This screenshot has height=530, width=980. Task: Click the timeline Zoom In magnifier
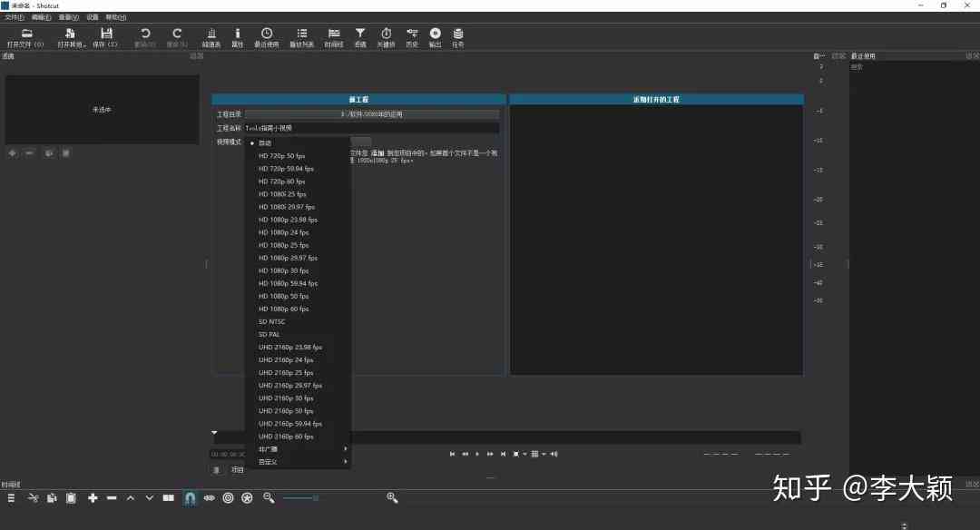pos(393,498)
